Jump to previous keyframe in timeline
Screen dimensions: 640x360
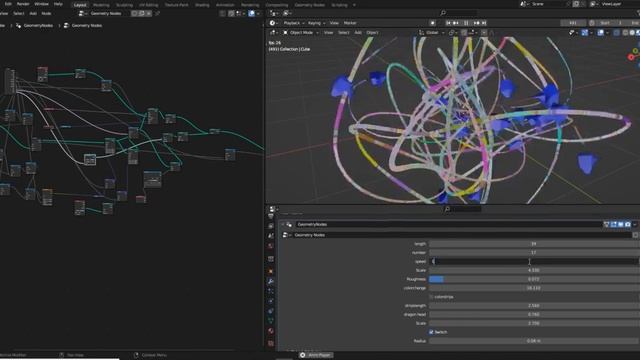456,23
